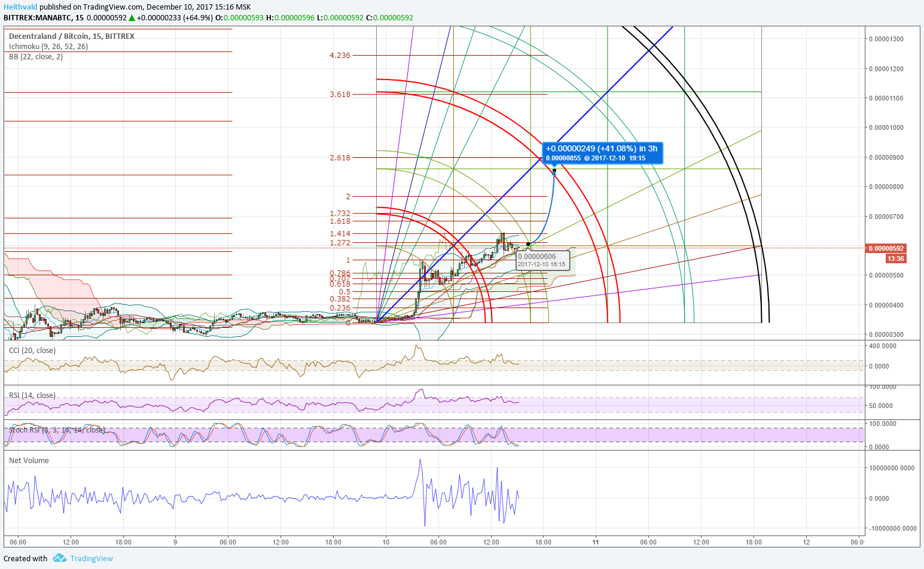Click the blue forecast tooltip +41.08% in 3h

tap(602, 153)
